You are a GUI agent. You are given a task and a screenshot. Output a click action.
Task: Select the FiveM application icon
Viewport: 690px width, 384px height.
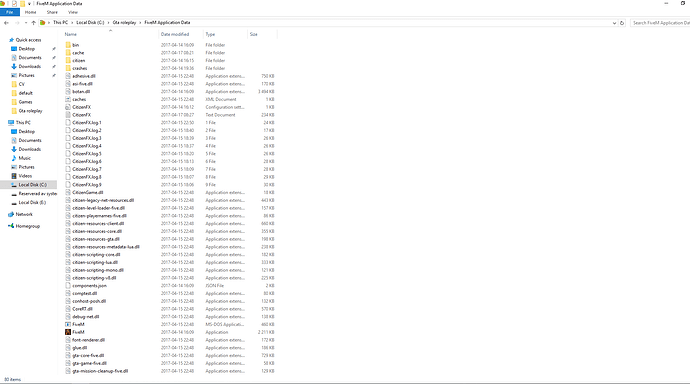(x=68, y=332)
